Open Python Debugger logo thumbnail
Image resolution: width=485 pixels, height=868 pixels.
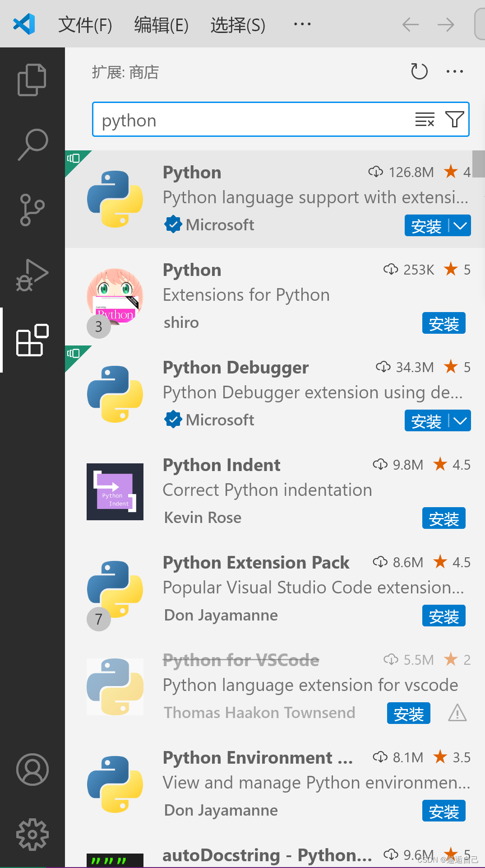tap(115, 394)
